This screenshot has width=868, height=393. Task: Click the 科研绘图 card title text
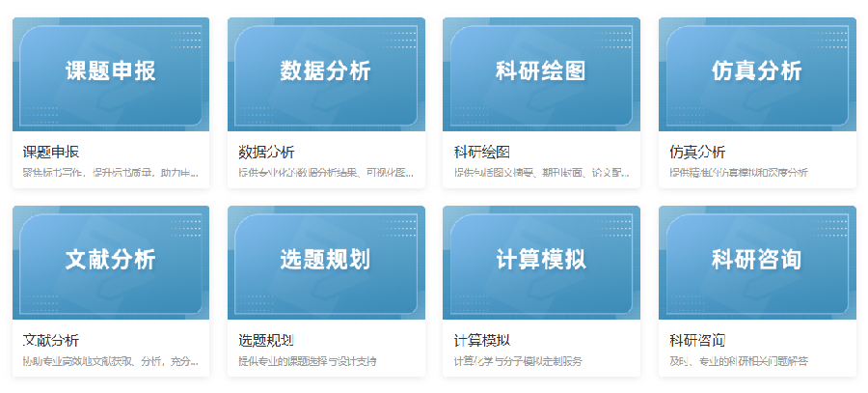[481, 152]
